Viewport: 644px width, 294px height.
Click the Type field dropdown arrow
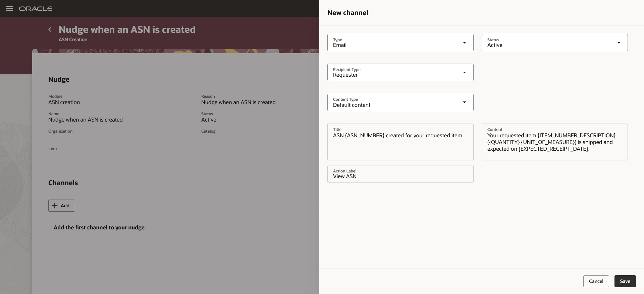(x=464, y=43)
